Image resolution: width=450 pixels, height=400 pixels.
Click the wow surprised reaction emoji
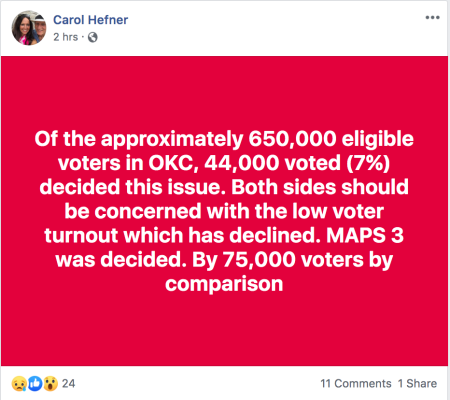[50, 384]
